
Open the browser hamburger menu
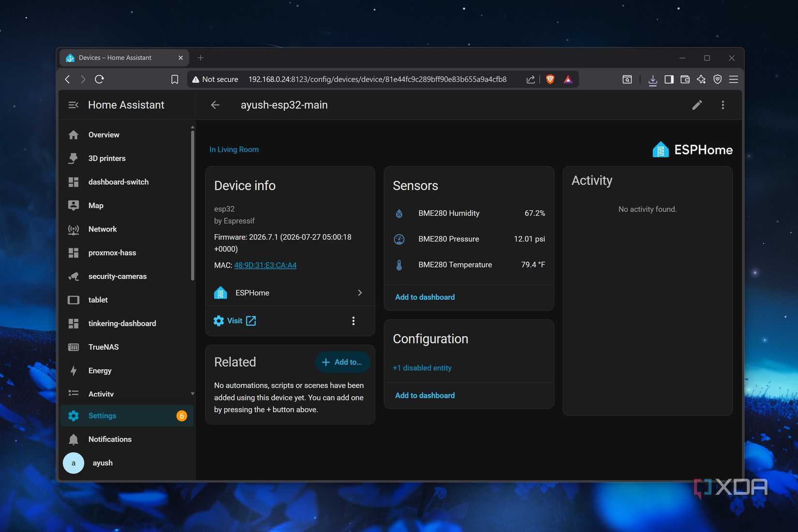(734, 79)
